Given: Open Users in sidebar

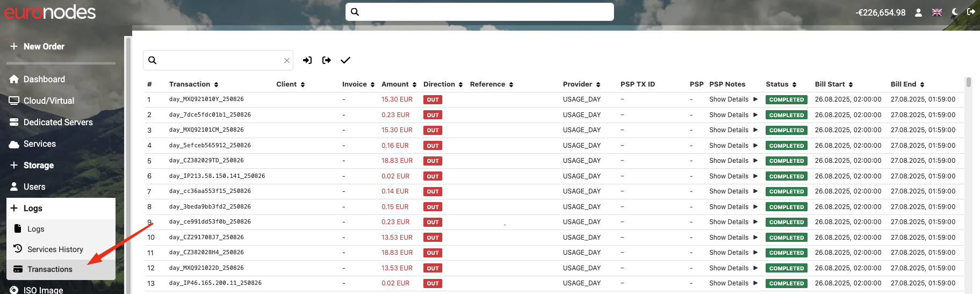Looking at the screenshot, I should click(x=27, y=187).
